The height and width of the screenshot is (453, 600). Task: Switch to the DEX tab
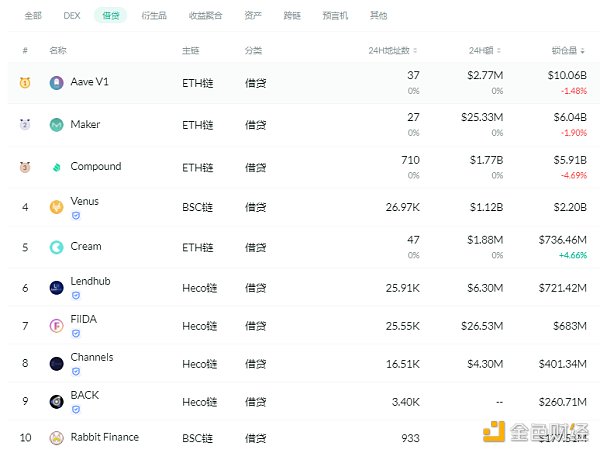72,16
